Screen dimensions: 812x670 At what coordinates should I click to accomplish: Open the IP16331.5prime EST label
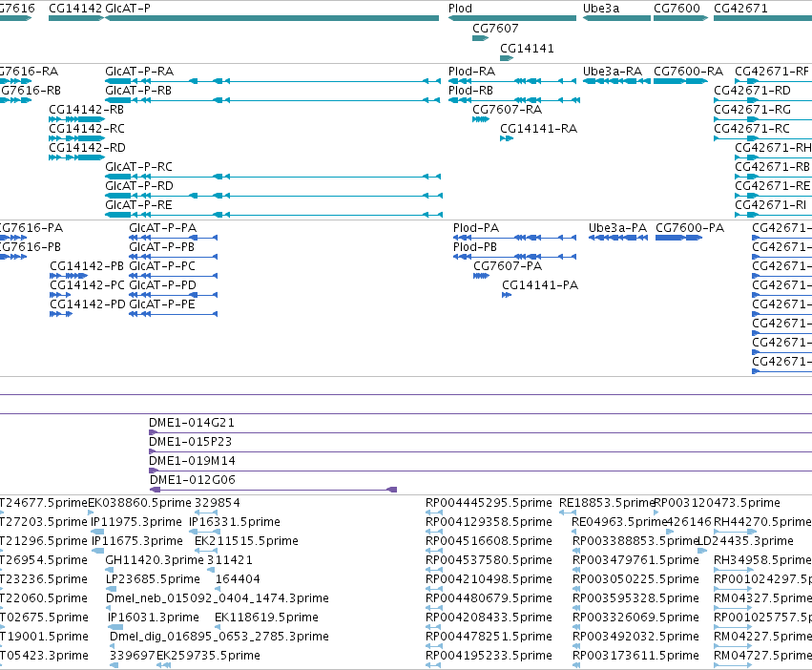(x=235, y=522)
